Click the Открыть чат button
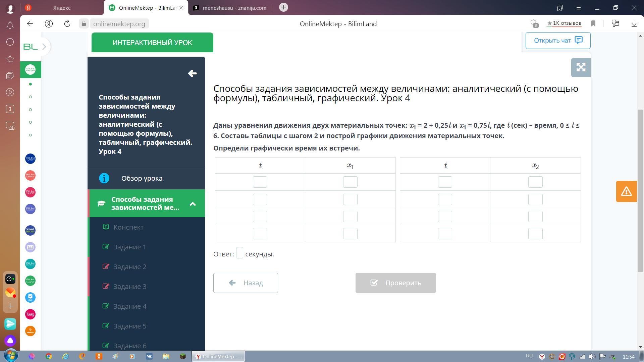Viewport: 644px width, 362px height. pyautogui.click(x=557, y=41)
